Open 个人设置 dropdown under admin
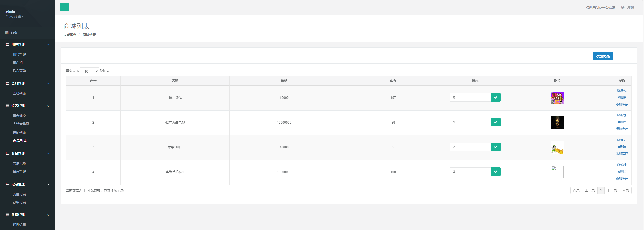The width and height of the screenshot is (644, 230). tap(14, 16)
